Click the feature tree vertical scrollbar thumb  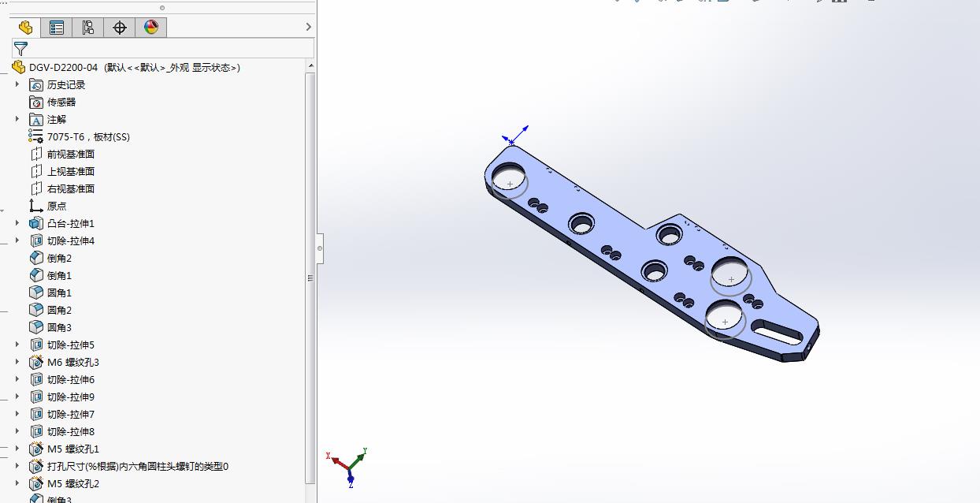pos(310,278)
